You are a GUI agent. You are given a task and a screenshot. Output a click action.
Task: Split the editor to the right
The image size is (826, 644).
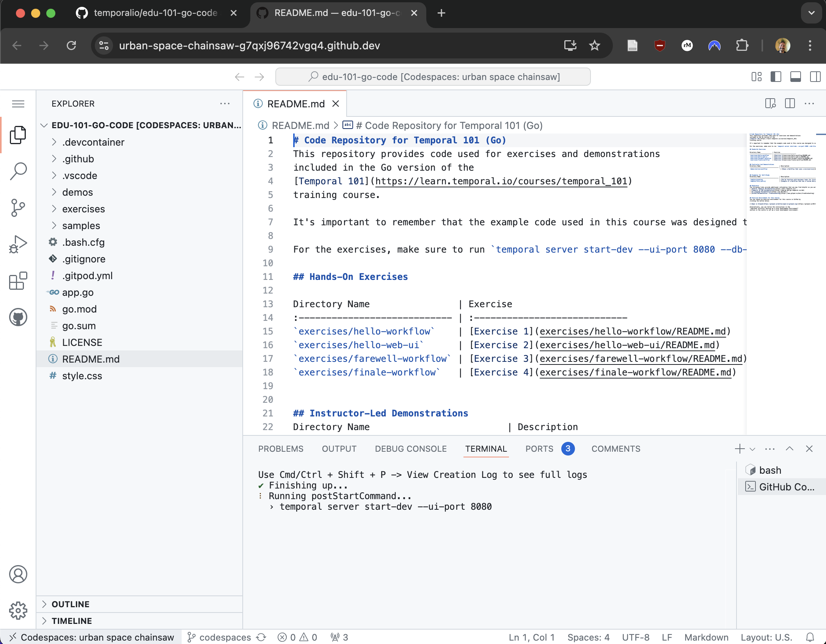click(790, 104)
